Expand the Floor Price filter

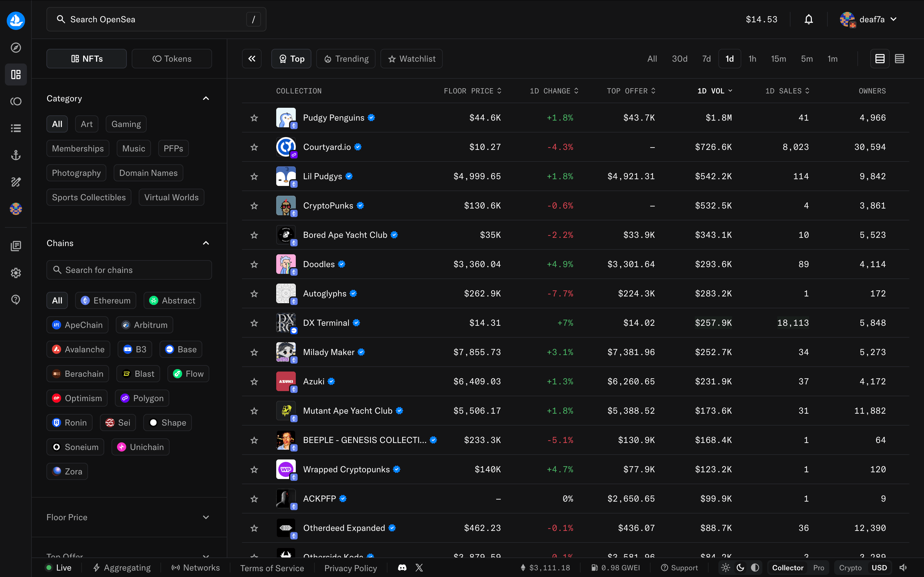click(x=206, y=517)
